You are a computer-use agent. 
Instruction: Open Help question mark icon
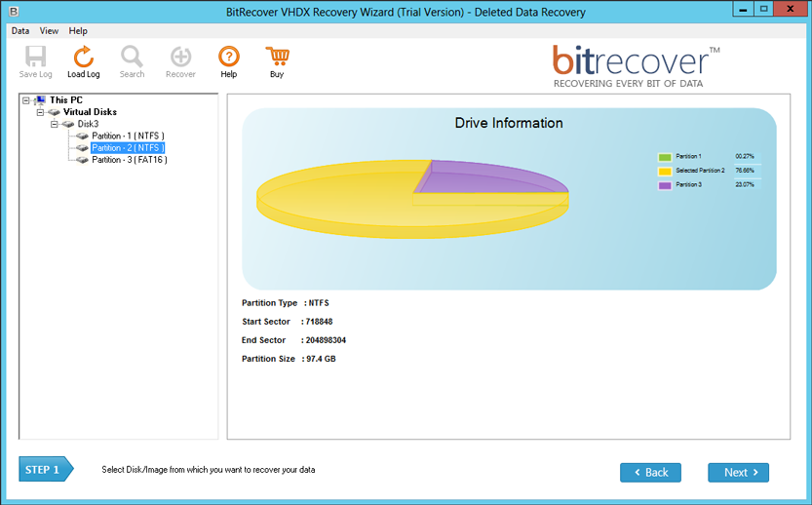pyautogui.click(x=228, y=57)
